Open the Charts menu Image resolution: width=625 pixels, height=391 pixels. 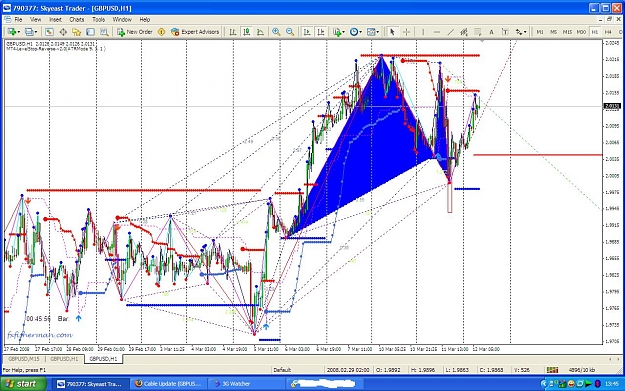pos(77,20)
